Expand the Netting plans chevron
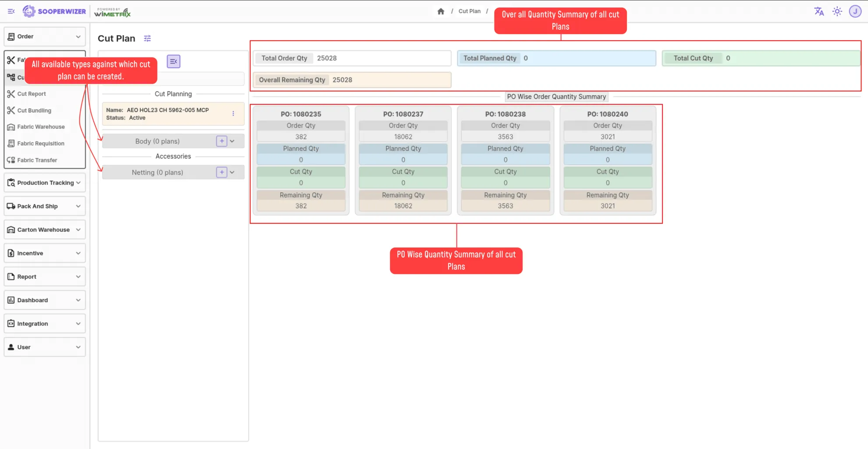The width and height of the screenshot is (868, 449). click(232, 172)
